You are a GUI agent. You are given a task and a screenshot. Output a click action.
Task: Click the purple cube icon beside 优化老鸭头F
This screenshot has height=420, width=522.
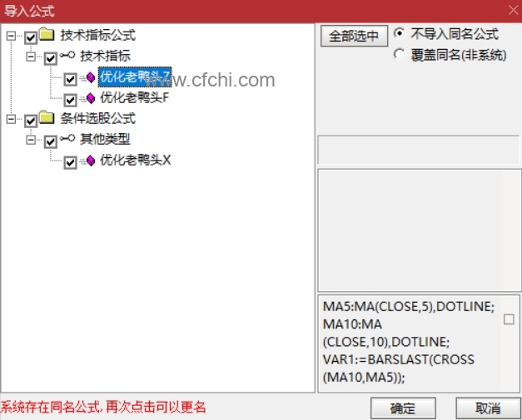(91, 98)
